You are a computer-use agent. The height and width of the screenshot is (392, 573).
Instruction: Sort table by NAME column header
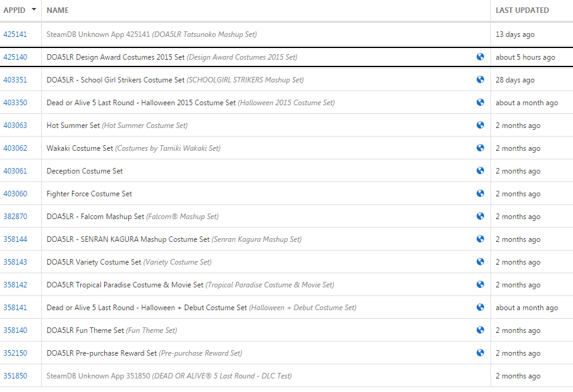(58, 10)
